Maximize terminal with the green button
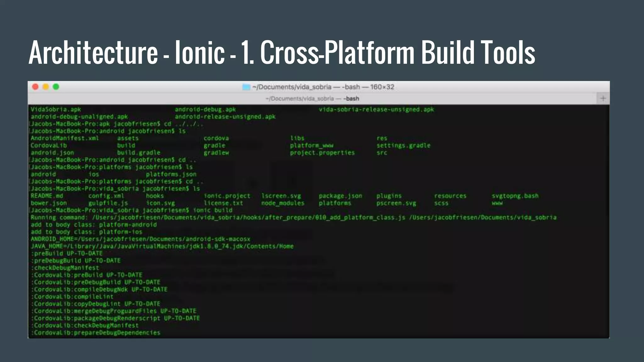The height and width of the screenshot is (362, 644). click(56, 87)
